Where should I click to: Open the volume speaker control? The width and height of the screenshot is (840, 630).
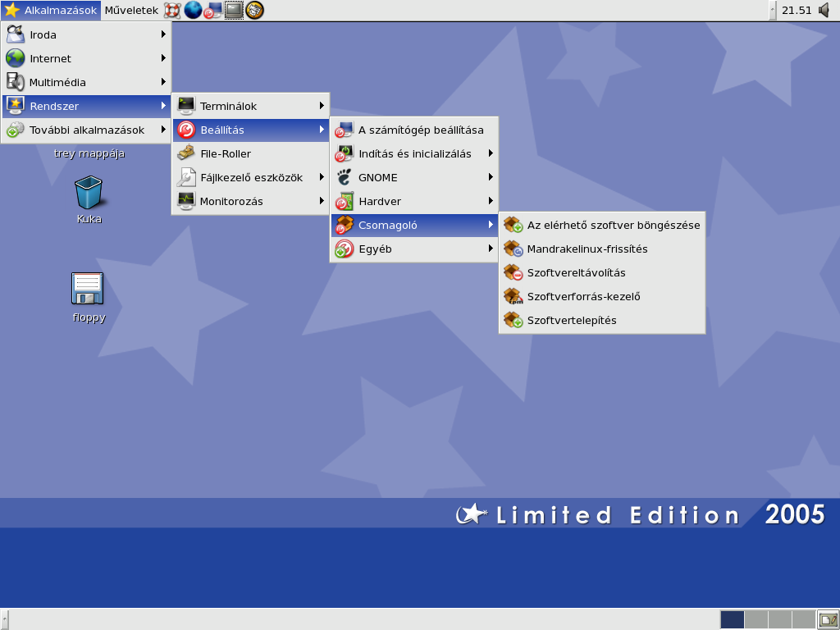click(x=825, y=10)
